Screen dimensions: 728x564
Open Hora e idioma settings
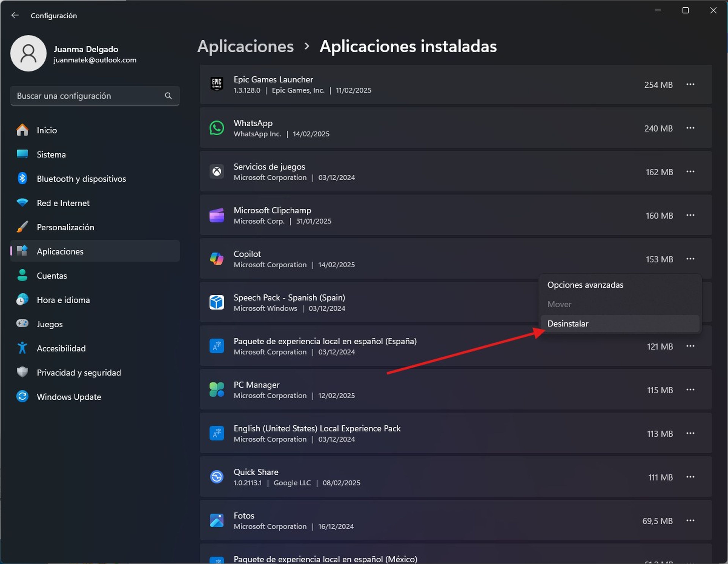point(95,300)
